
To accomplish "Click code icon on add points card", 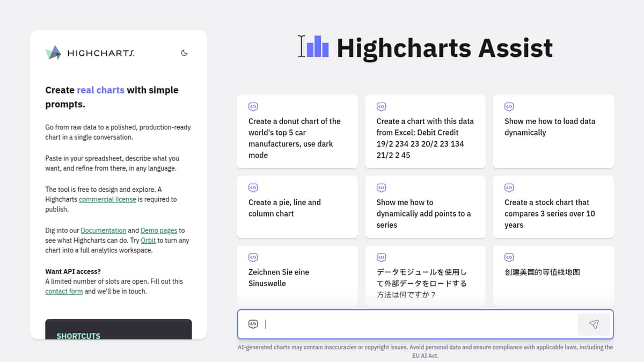I will click(381, 188).
